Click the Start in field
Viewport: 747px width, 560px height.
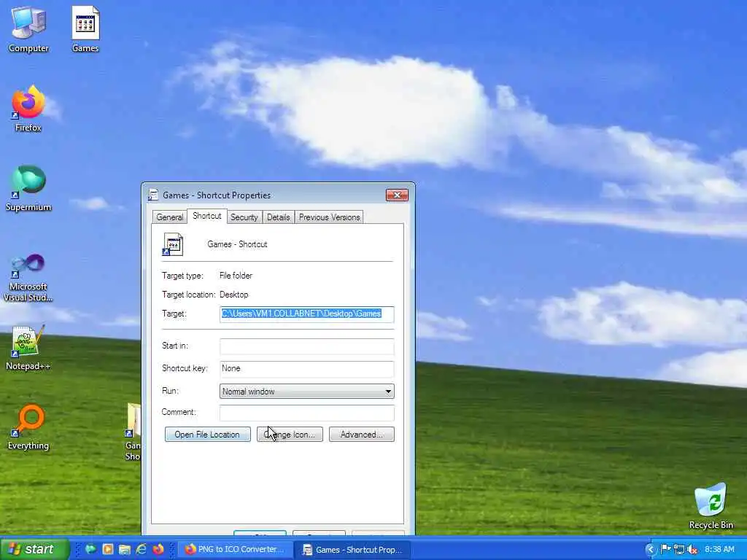point(307,346)
